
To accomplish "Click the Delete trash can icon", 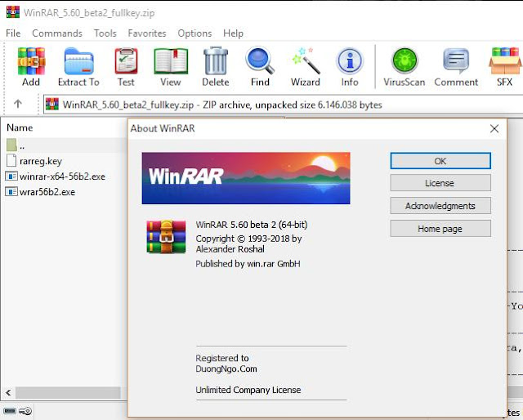I will click(216, 61).
